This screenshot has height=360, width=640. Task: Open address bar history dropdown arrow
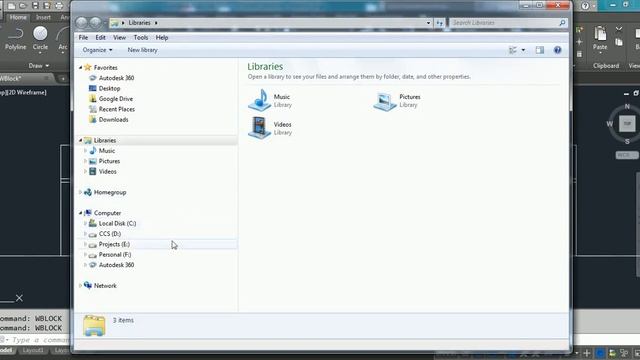428,23
